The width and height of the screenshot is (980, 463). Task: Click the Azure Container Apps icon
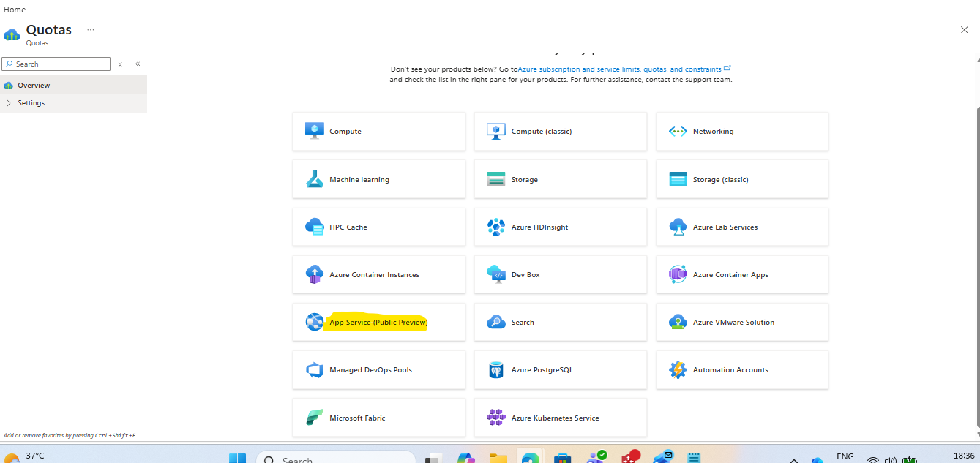coord(678,274)
